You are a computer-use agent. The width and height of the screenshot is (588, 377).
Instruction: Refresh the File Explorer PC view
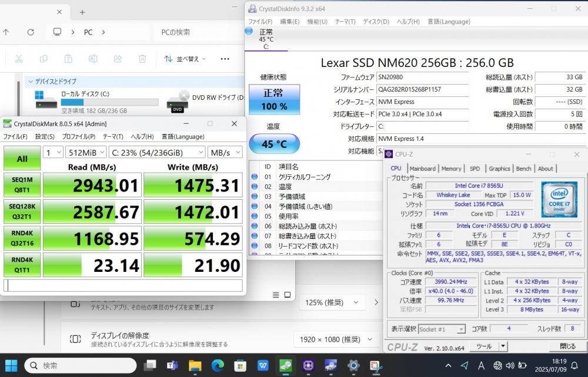click(x=31, y=32)
